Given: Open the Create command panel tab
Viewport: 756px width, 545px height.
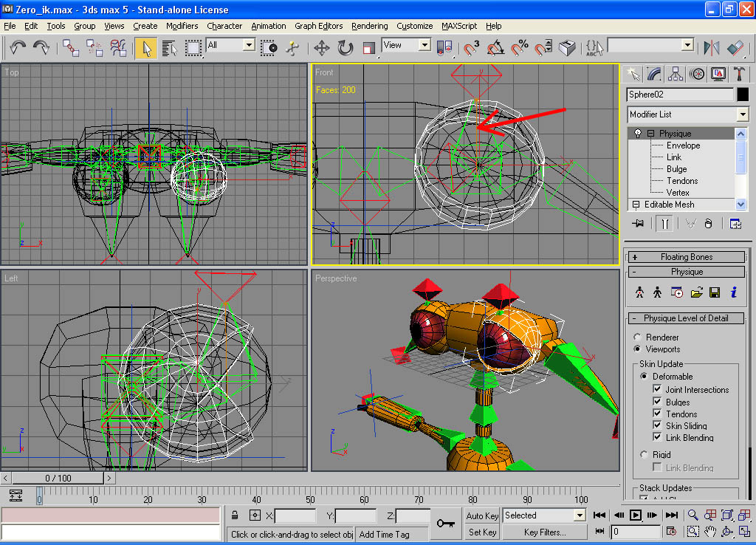Looking at the screenshot, I should (633, 74).
